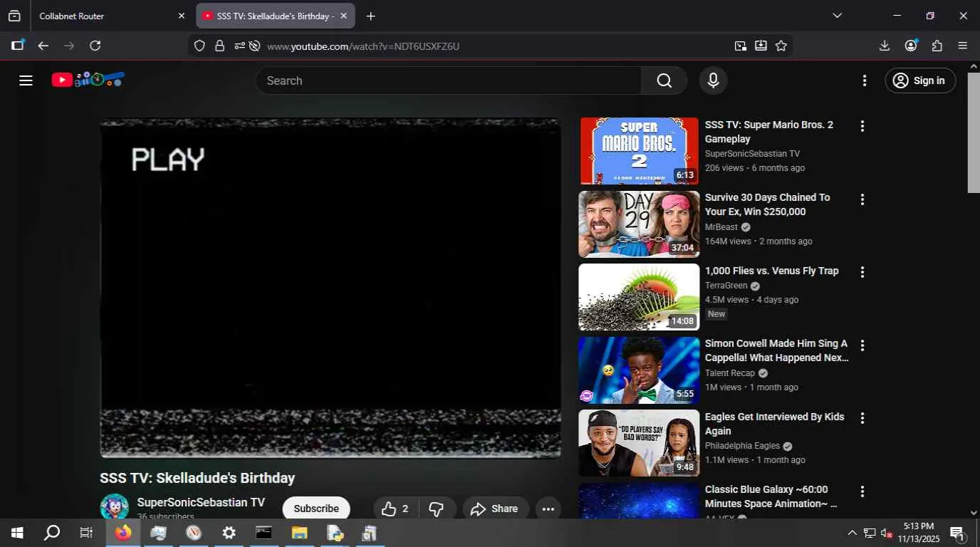Screen dimensions: 980x547
Task: Open the Super Mario Bros. 2 thumbnail
Action: coord(639,151)
